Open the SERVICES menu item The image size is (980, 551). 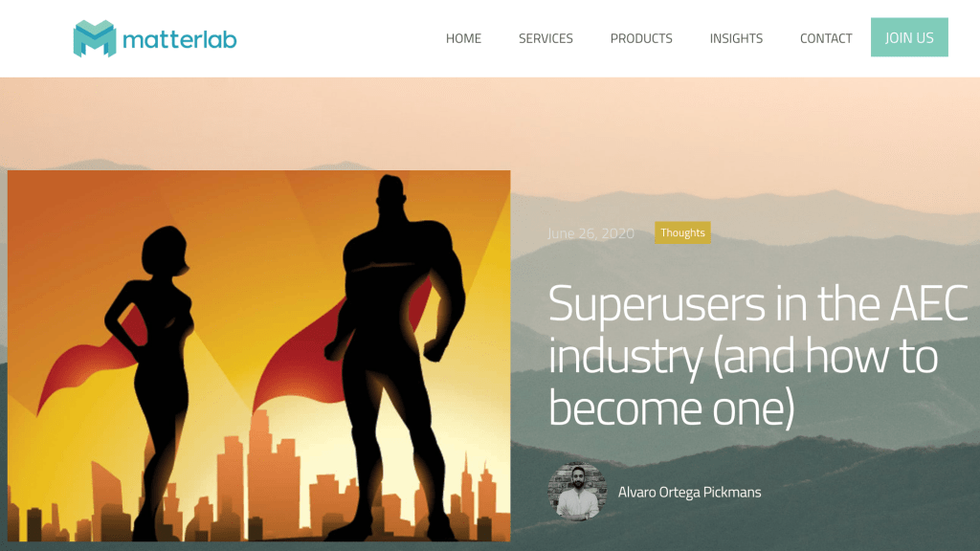(546, 38)
